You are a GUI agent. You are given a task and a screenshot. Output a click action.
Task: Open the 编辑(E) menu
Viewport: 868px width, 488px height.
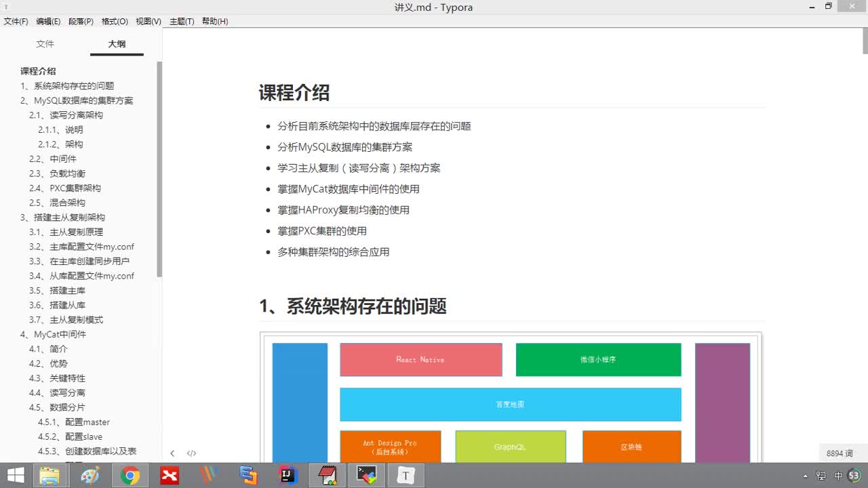coord(48,21)
